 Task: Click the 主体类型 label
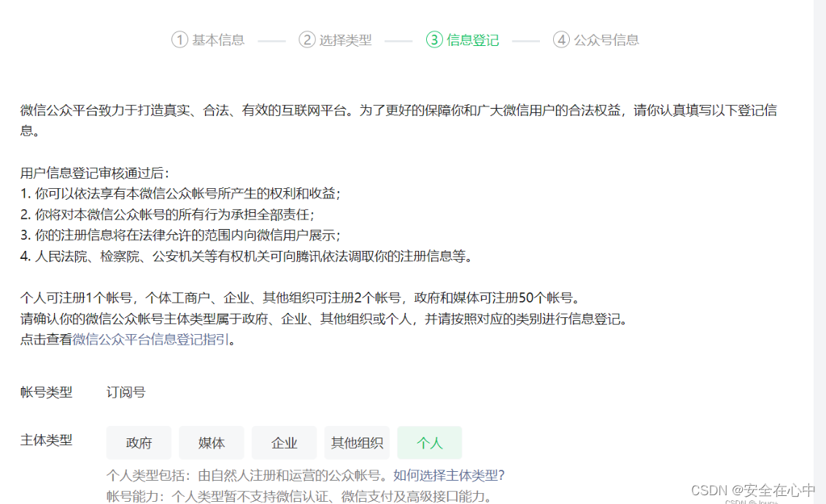[47, 441]
